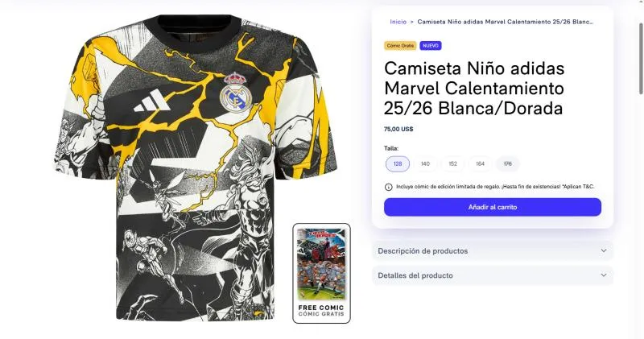Click the adidas logo on the shirt
Image resolution: width=644 pixels, height=339 pixels.
pos(152,101)
